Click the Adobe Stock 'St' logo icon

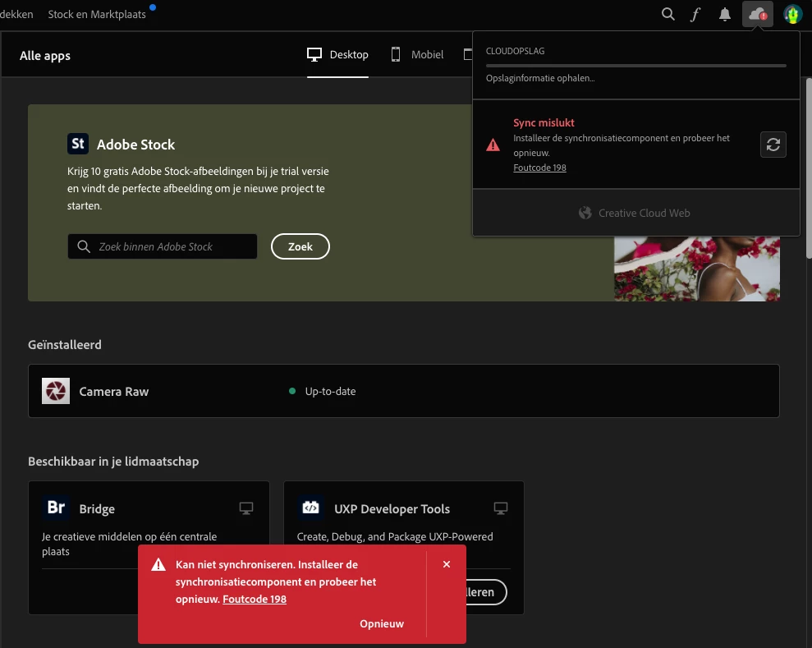click(78, 144)
